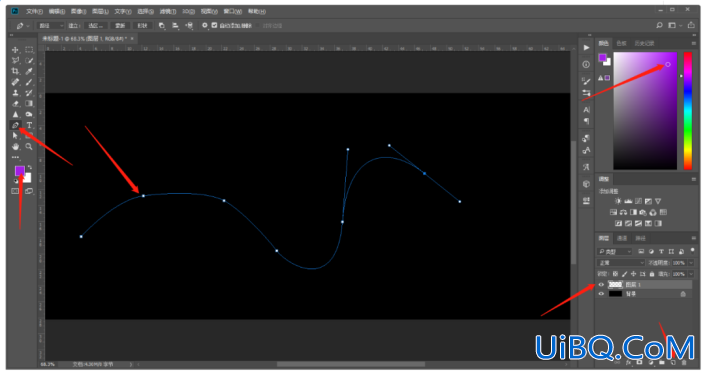Choose the Hand tool

point(15,147)
